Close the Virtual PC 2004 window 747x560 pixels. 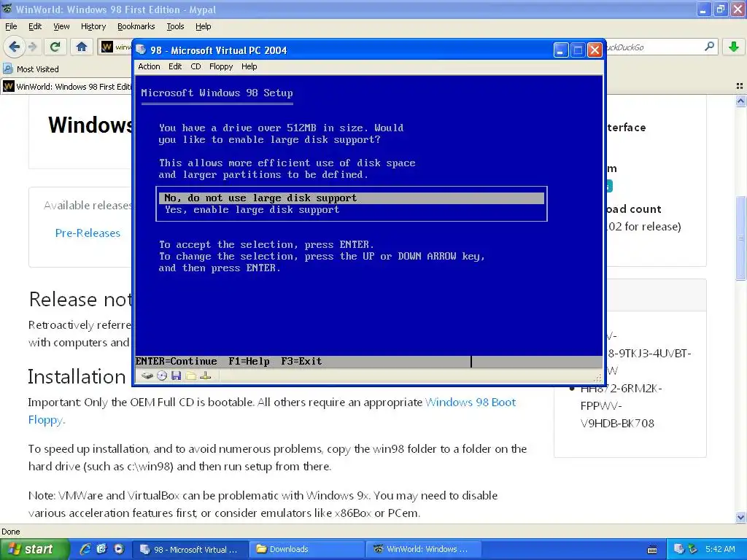click(595, 50)
